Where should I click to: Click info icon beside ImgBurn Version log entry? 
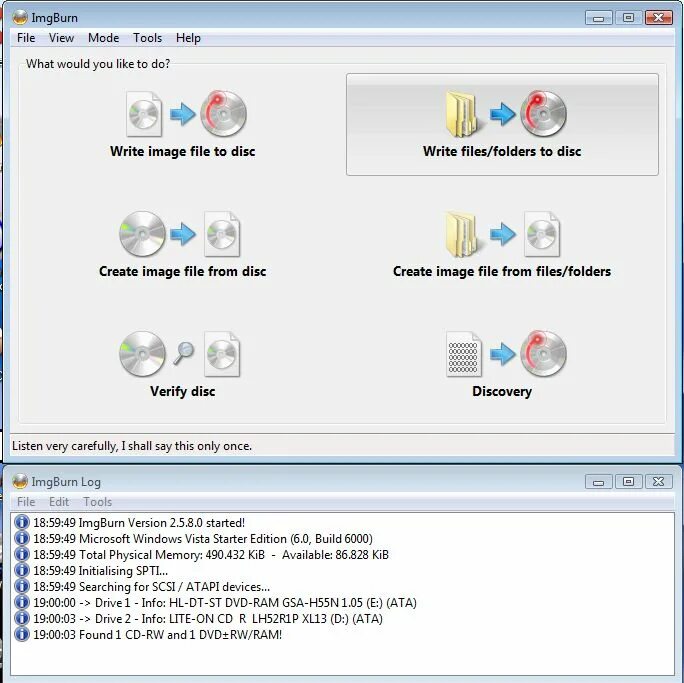tap(21, 522)
